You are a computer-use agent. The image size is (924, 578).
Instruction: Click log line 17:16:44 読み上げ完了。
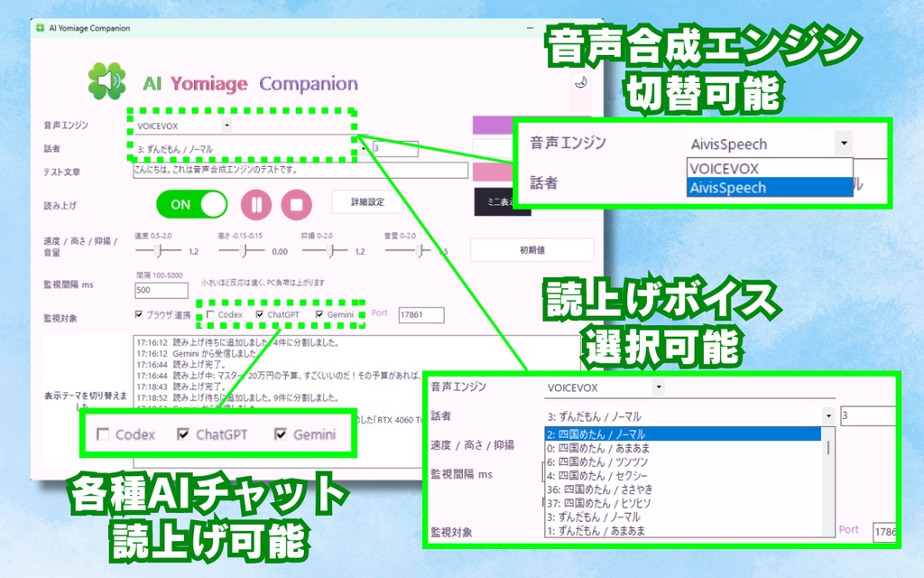[x=181, y=365]
